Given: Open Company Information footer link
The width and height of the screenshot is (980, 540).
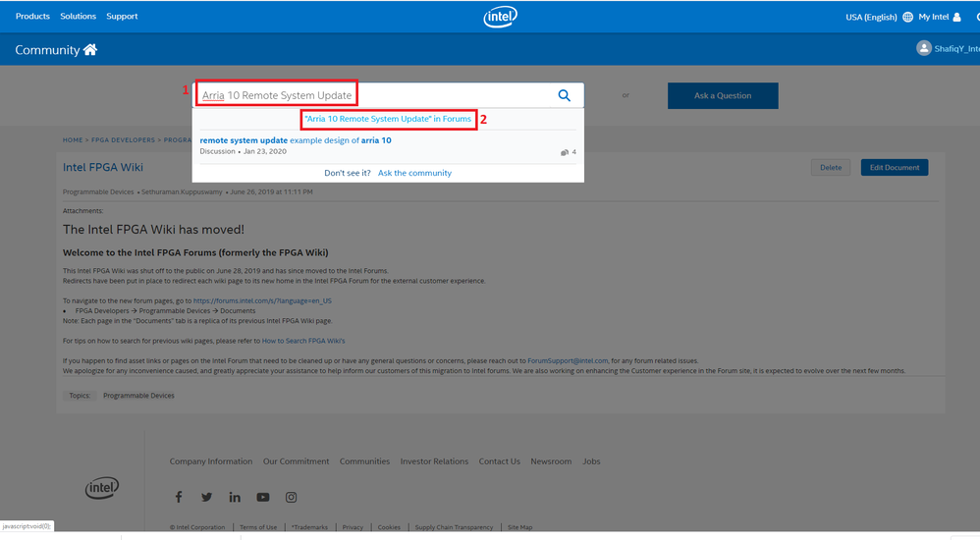Looking at the screenshot, I should tap(211, 461).
